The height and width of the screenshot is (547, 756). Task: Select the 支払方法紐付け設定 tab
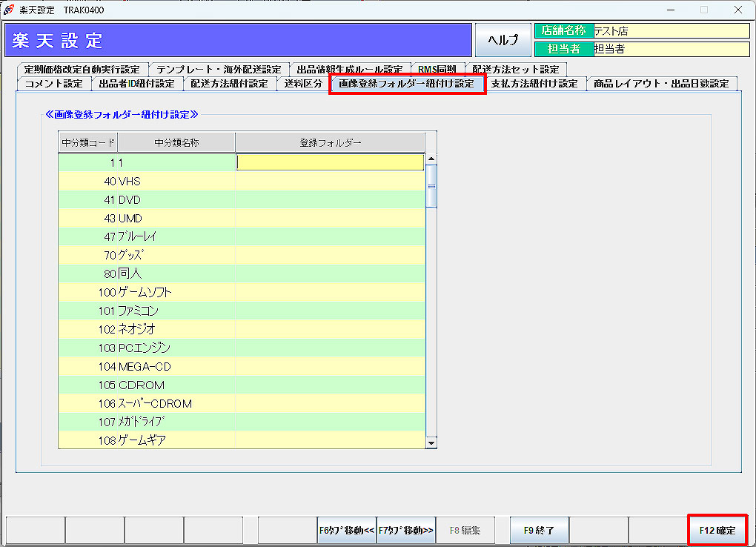pyautogui.click(x=534, y=84)
